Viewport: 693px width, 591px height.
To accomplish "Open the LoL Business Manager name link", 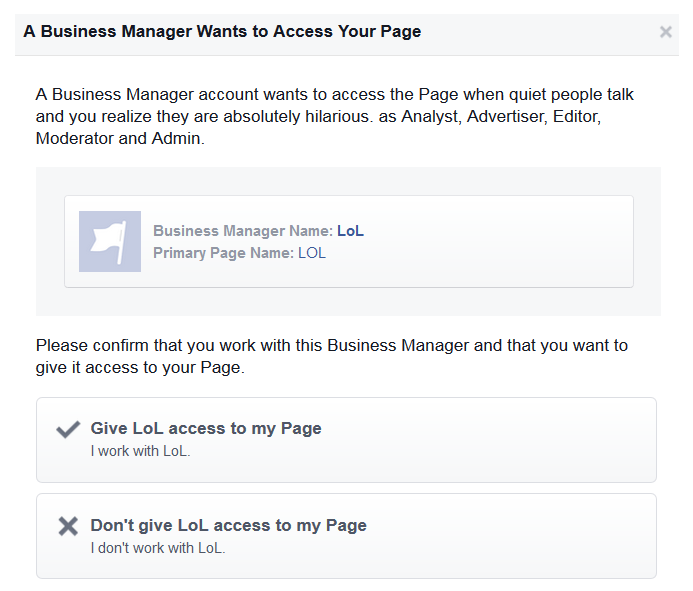I will pos(350,231).
